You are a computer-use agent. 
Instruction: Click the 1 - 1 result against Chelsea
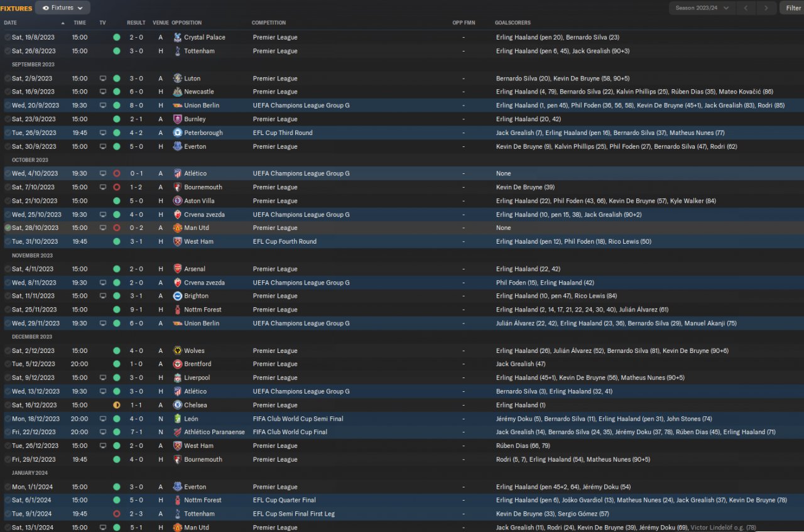tap(136, 405)
